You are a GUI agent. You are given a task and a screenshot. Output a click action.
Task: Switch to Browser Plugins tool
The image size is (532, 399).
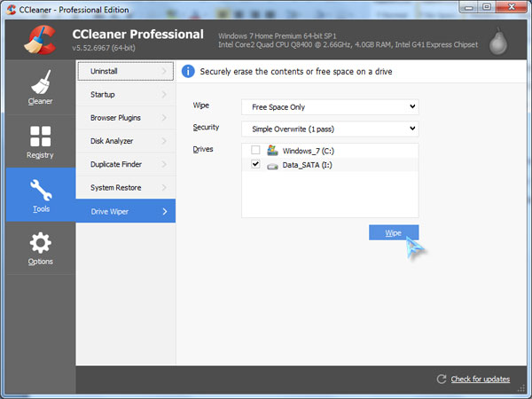pos(126,118)
